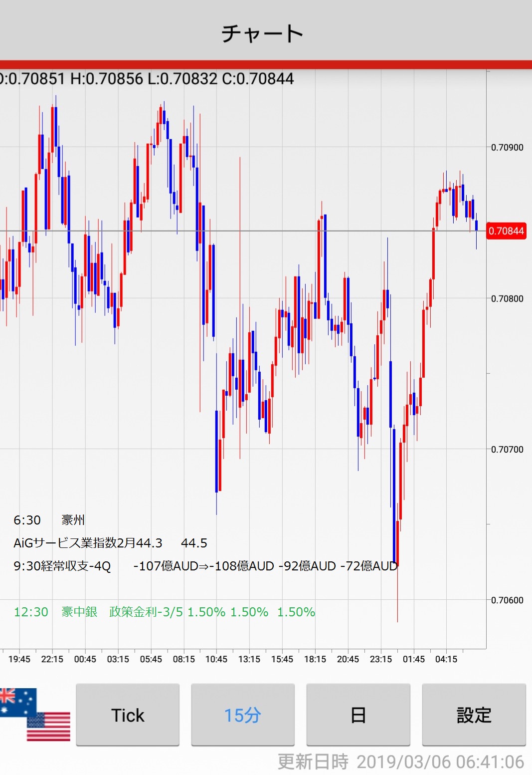Screen dimensions: 532x775
Task: Select the 10:45 time axis marker
Action: click(216, 659)
